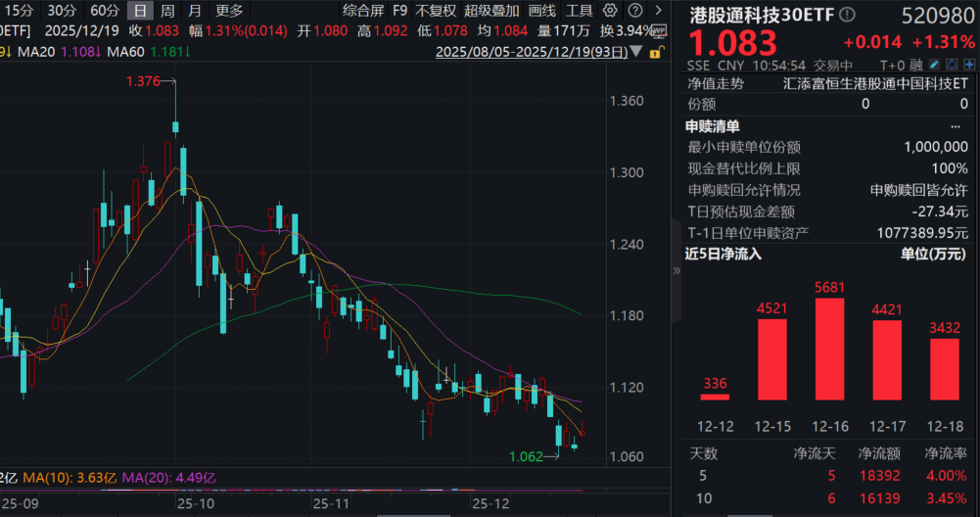Switch to the 周 weekly chart tab
Image resolution: width=980 pixels, height=517 pixels.
coord(167,11)
